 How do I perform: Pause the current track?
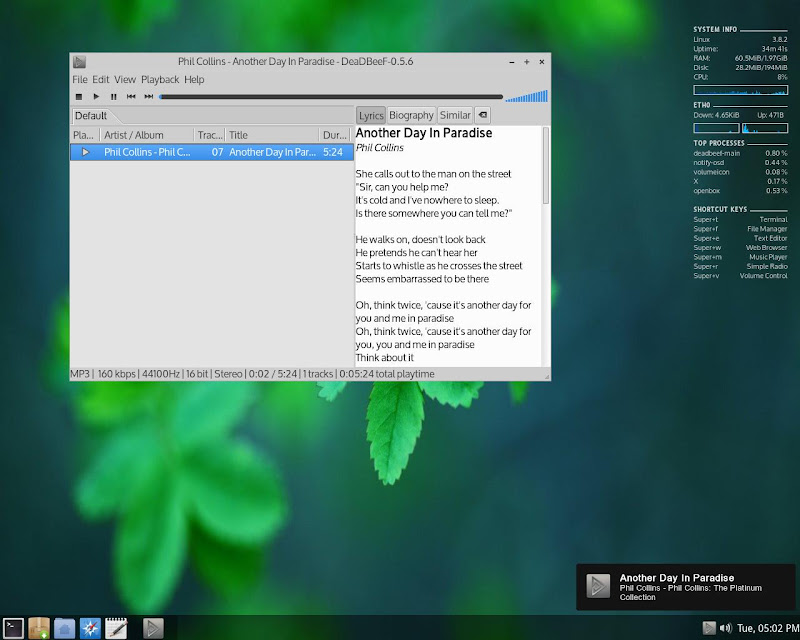pos(113,97)
